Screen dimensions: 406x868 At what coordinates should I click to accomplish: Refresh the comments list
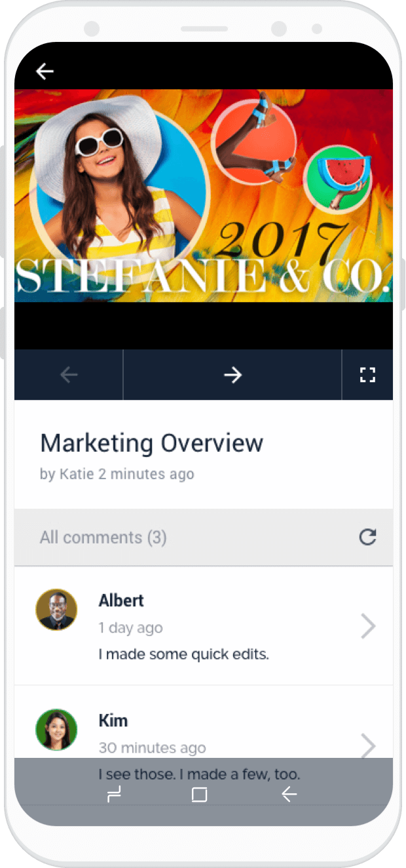[367, 537]
